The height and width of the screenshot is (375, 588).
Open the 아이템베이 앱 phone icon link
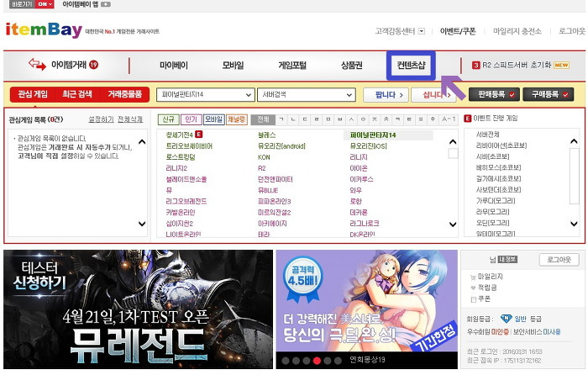(106, 4)
